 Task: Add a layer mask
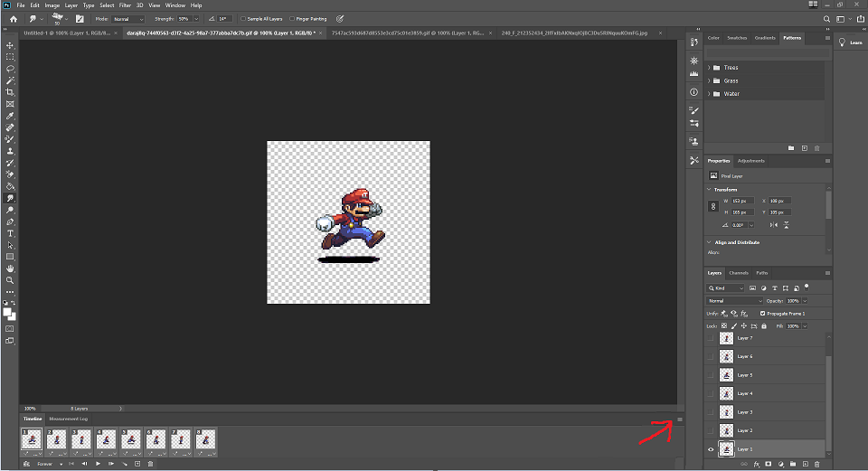click(x=769, y=465)
